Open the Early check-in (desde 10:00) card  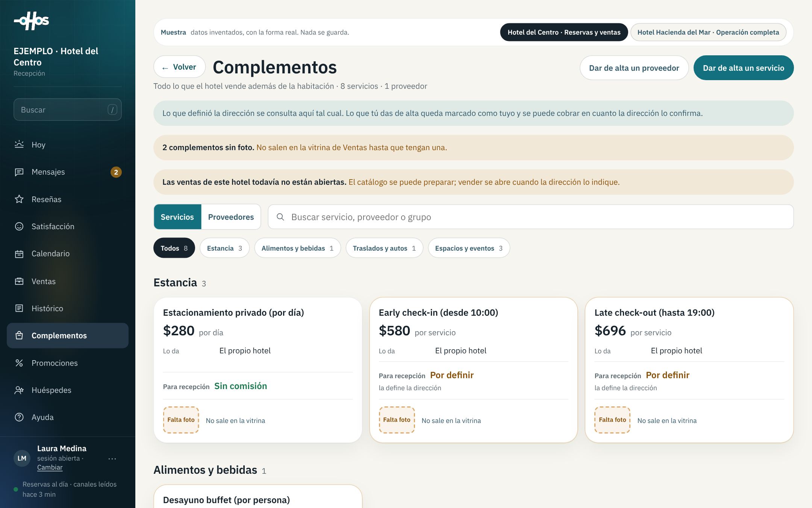click(473, 370)
